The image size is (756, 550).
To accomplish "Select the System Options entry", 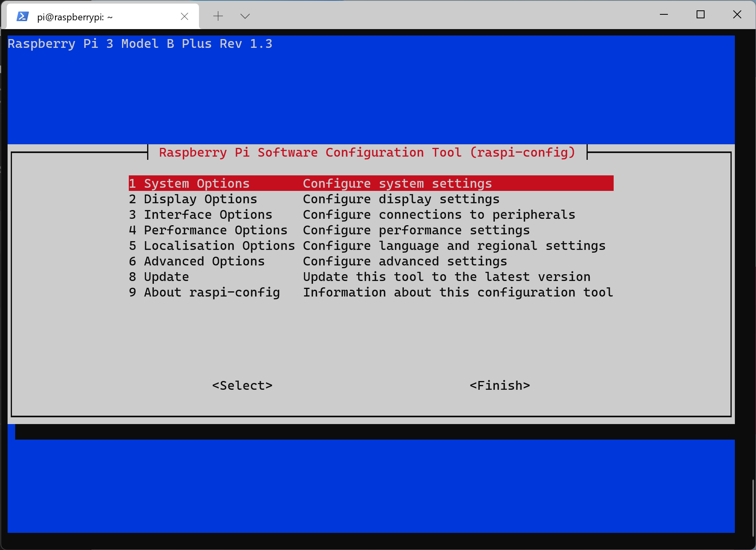I will [x=197, y=183].
